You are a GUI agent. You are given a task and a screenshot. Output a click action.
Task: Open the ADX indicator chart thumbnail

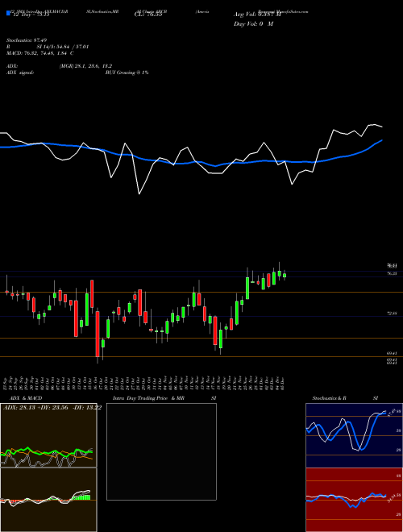pos(48,435)
